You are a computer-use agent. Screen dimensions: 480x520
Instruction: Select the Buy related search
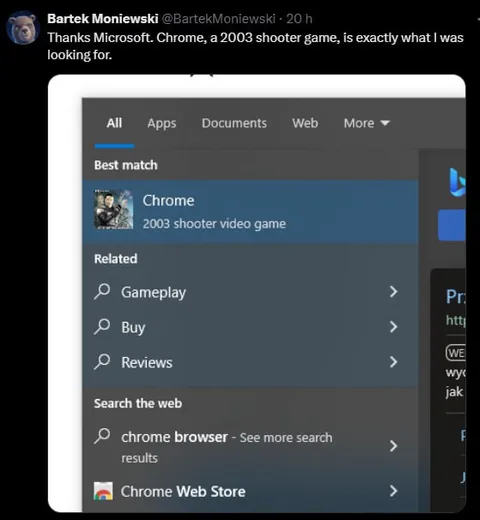click(250, 327)
